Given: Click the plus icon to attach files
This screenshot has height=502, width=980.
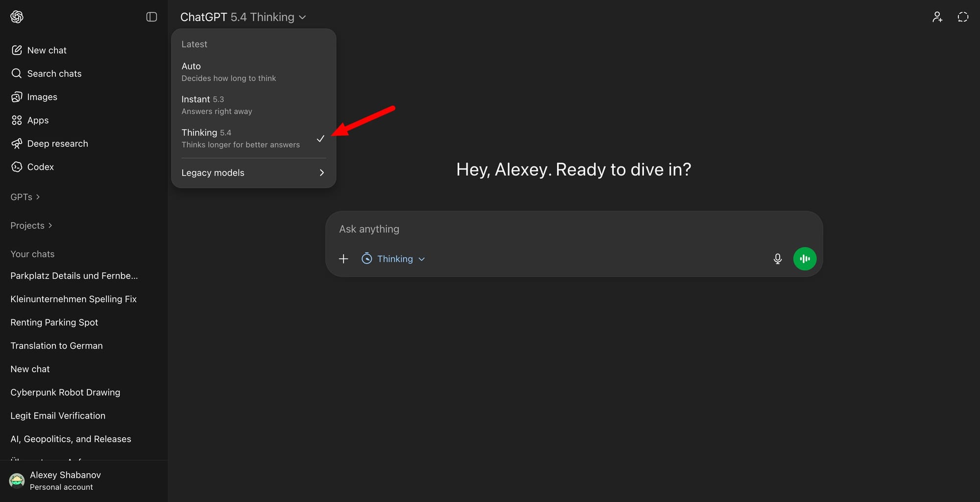Looking at the screenshot, I should (x=343, y=259).
